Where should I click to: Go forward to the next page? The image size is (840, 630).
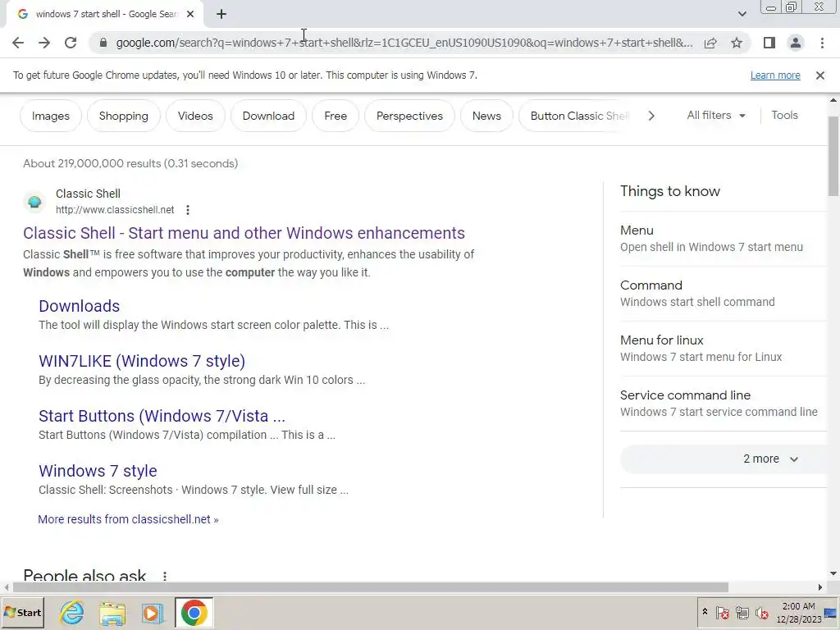(44, 43)
